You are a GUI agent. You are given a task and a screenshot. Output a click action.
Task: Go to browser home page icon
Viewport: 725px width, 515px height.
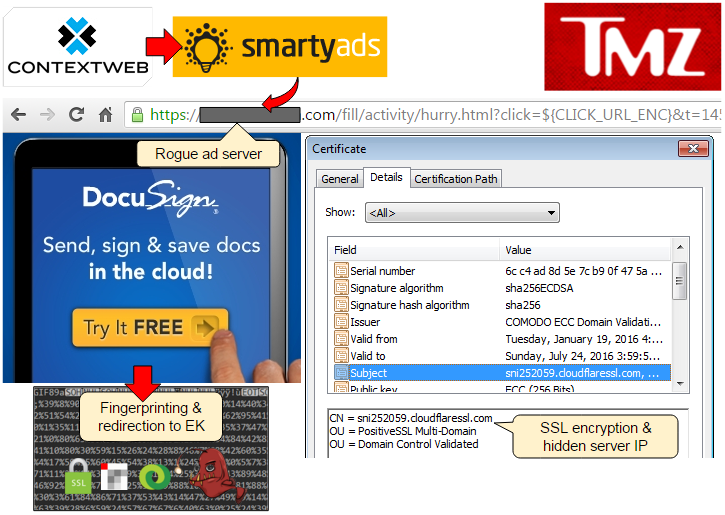coord(105,114)
